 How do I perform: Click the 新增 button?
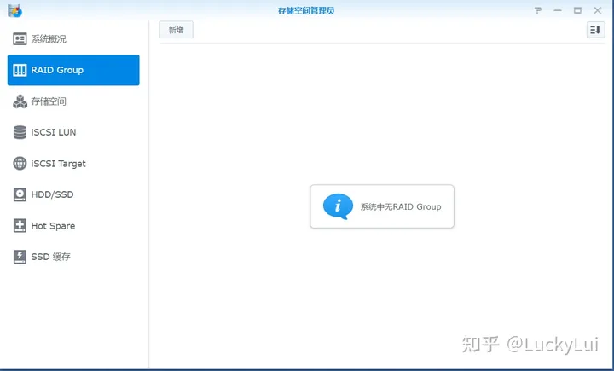(176, 29)
